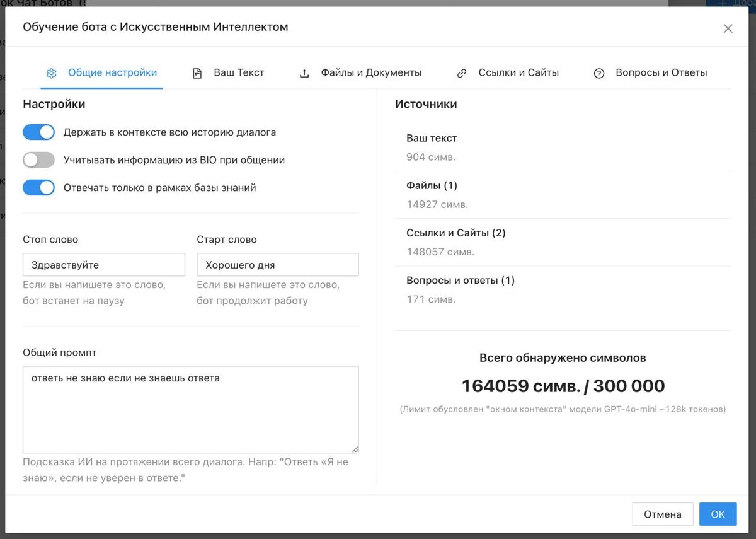The height and width of the screenshot is (539, 756).
Task: Click the dialog title Обучение бота с Искусственным Интеллектом
Action: point(156,27)
